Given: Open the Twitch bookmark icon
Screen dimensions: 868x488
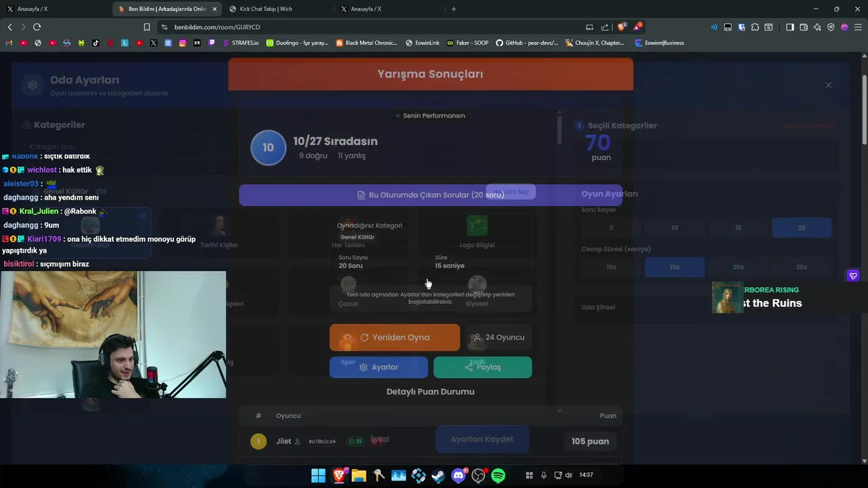Looking at the screenshot, I should 212,43.
